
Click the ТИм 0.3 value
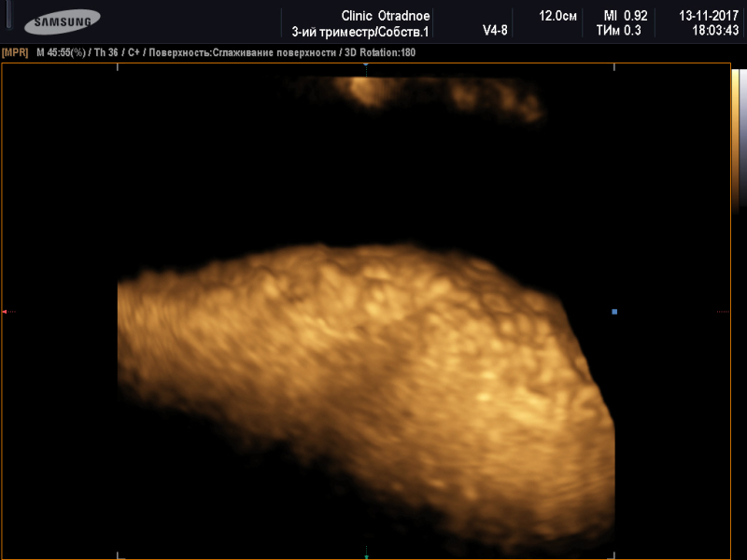[x=619, y=31]
